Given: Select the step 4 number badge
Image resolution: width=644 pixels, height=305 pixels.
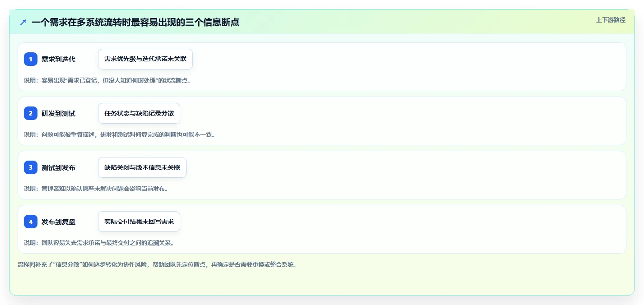Looking at the screenshot, I should pos(31,222).
